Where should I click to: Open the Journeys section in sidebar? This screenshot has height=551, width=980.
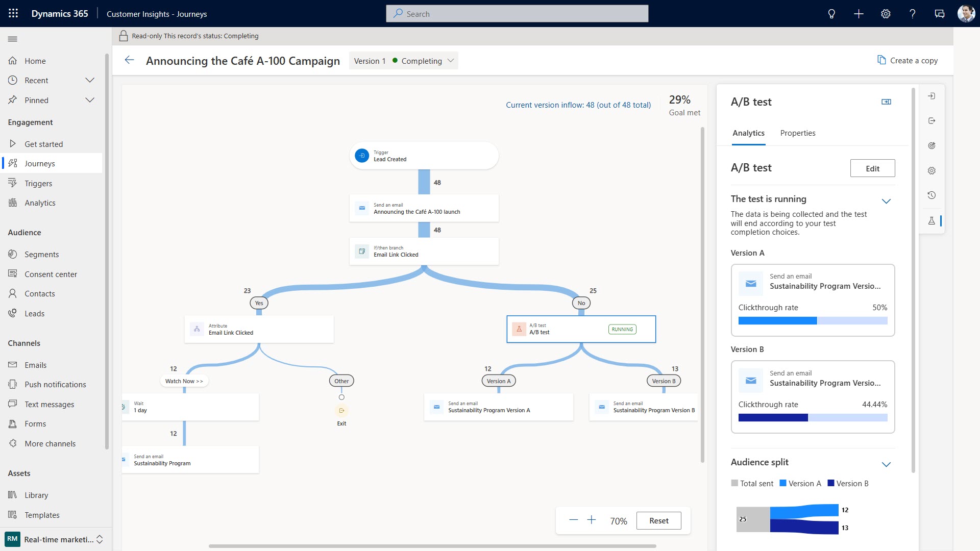[40, 163]
